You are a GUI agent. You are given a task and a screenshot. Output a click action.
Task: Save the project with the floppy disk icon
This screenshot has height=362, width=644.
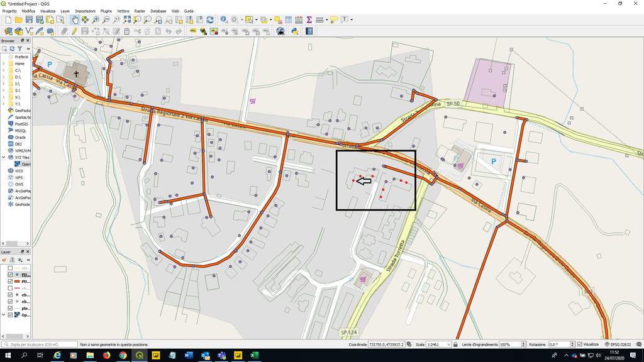(x=30, y=20)
